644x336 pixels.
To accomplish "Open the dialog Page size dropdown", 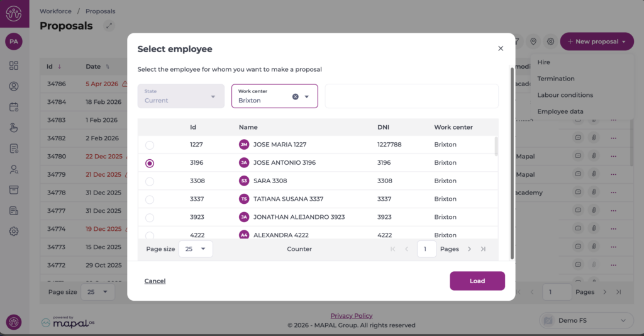I will (196, 249).
